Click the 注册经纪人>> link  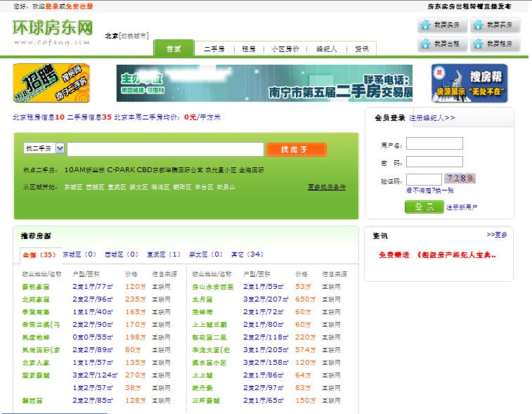click(432, 118)
